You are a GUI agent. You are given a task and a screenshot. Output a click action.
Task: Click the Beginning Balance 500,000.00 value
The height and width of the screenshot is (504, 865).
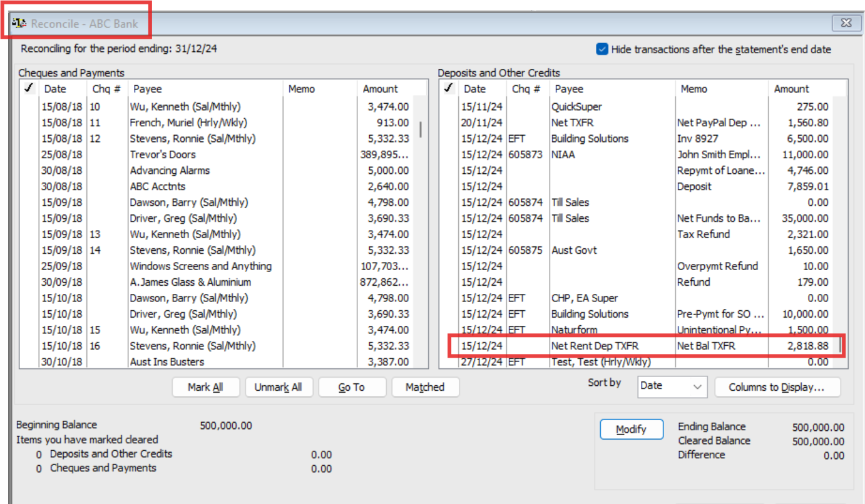pyautogui.click(x=226, y=426)
